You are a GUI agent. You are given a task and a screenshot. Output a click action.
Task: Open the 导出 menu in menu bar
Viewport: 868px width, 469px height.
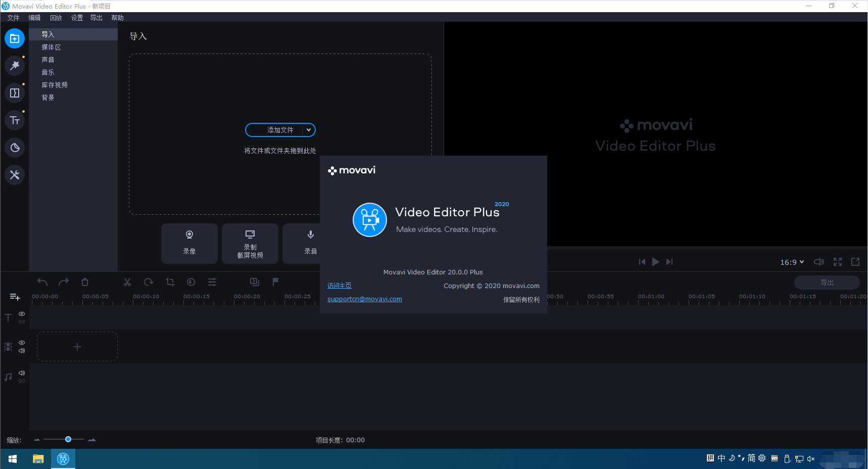[x=97, y=18]
